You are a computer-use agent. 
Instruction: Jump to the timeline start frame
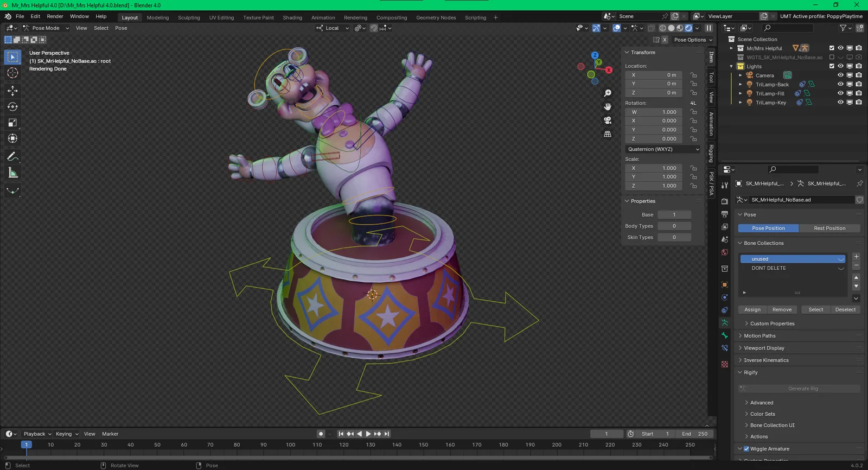tap(341, 434)
